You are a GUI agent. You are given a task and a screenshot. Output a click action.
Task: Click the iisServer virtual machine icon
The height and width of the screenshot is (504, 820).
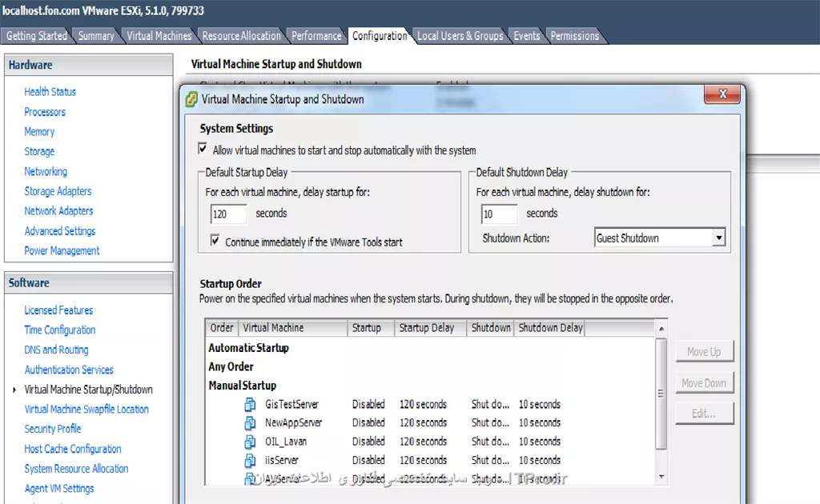point(251,460)
